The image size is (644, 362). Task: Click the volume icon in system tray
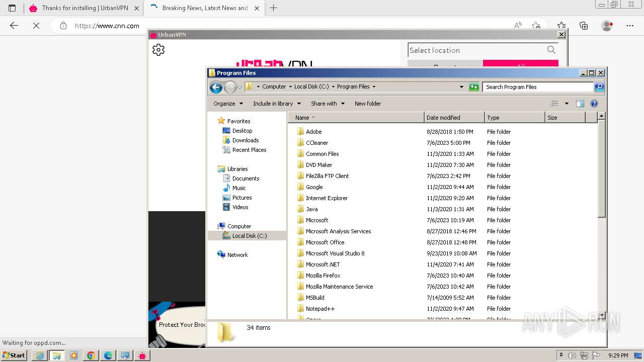point(572,355)
